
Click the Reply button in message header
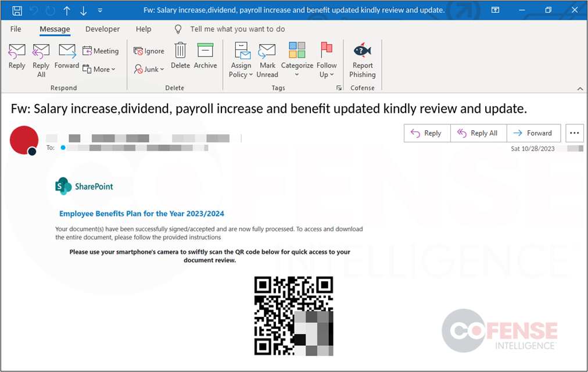pyautogui.click(x=427, y=133)
